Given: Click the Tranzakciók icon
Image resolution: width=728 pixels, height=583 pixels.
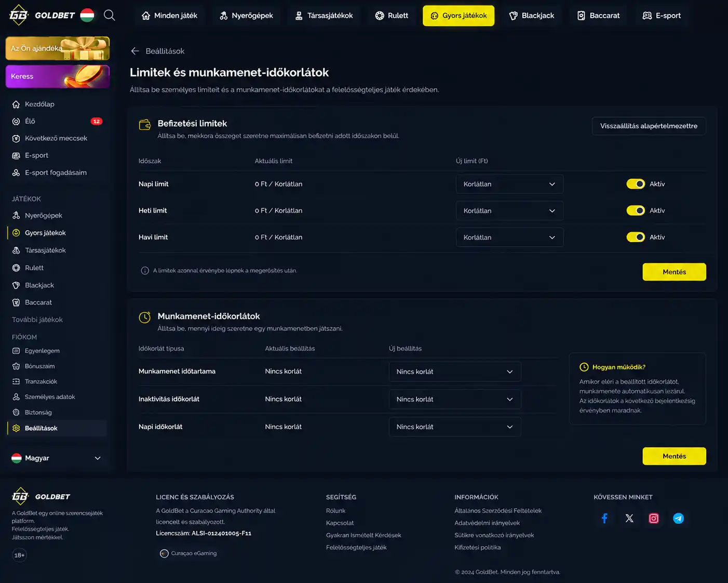Looking at the screenshot, I should [16, 381].
